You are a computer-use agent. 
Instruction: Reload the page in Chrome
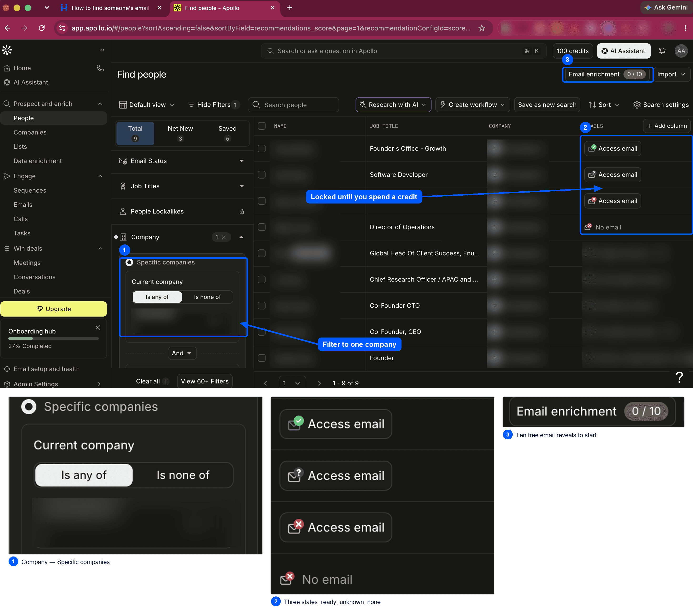42,28
